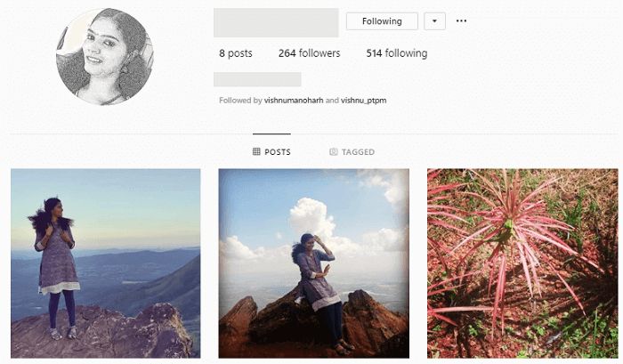Switch to the POSTS tab
Screen dimensions: 623x364
tap(271, 152)
